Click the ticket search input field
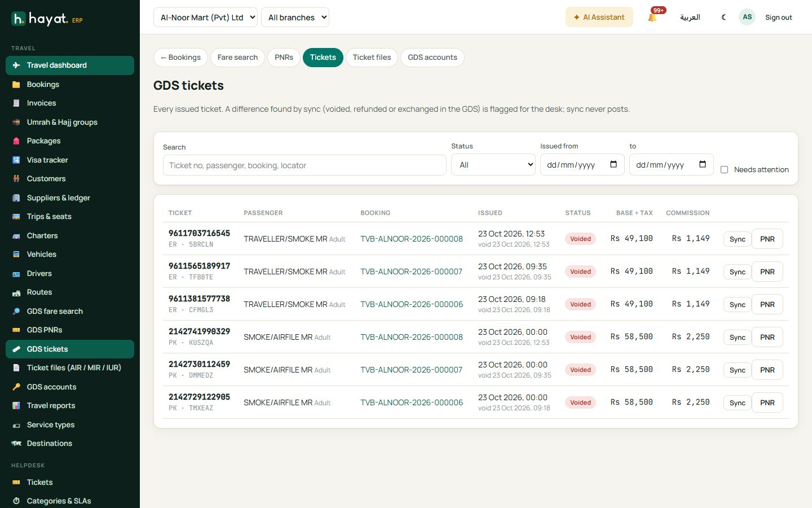The height and width of the screenshot is (508, 812). click(304, 165)
